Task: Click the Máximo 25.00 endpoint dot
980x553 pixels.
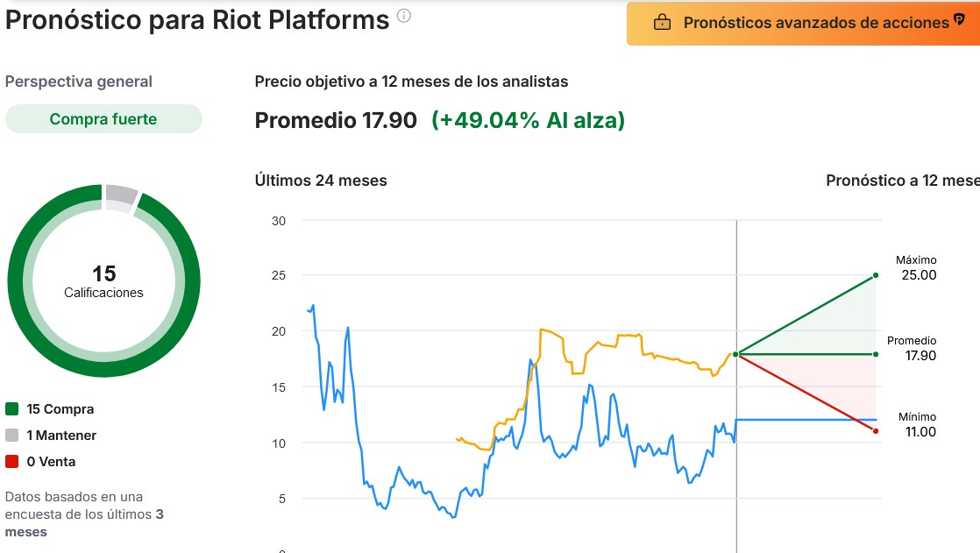Action: point(874,274)
